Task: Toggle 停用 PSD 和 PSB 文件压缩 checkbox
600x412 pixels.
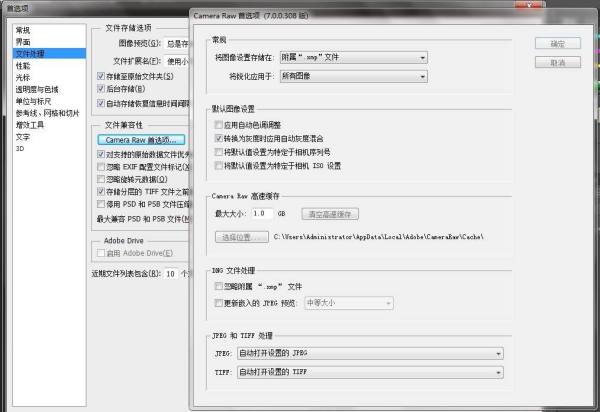Action: pos(101,204)
